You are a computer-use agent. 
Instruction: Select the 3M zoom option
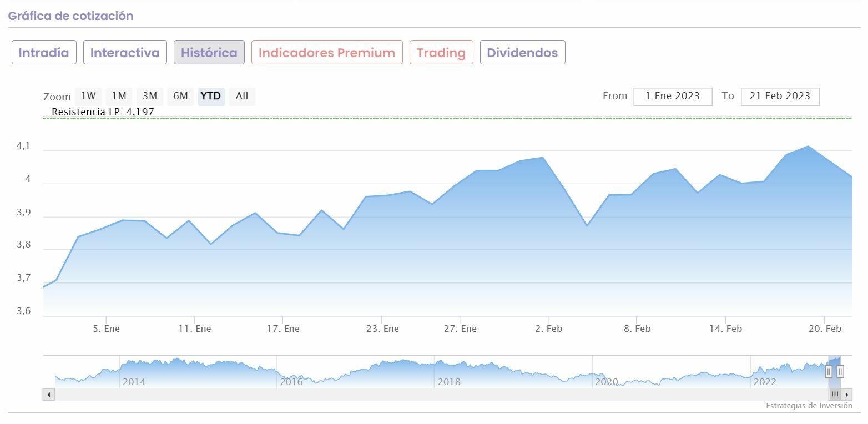(x=150, y=96)
